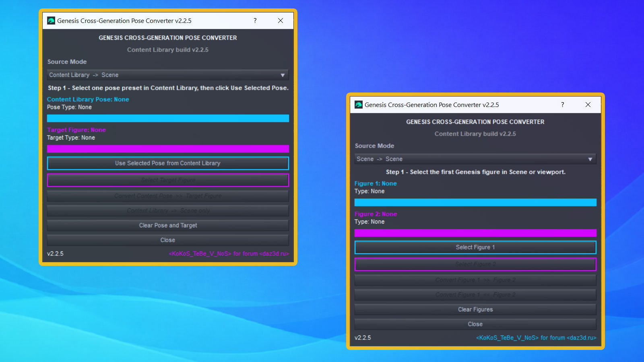Click the 'Figure 1: None' label
This screenshot has height=362, width=644.
tap(376, 183)
